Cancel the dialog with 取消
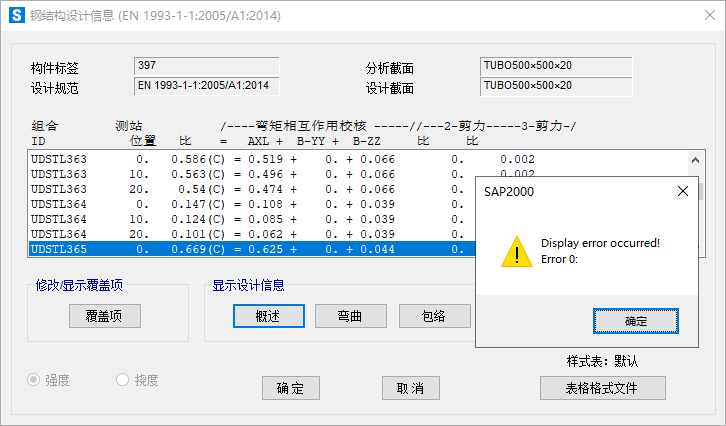Screen dimensions: 726x426 tap(411, 388)
